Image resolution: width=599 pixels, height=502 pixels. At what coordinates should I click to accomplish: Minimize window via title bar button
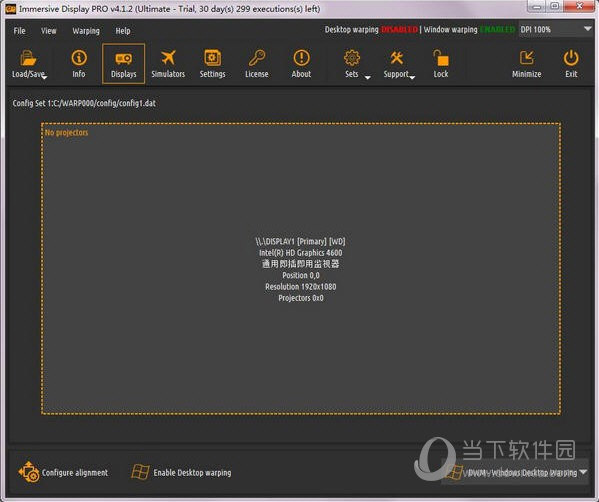point(537,6)
